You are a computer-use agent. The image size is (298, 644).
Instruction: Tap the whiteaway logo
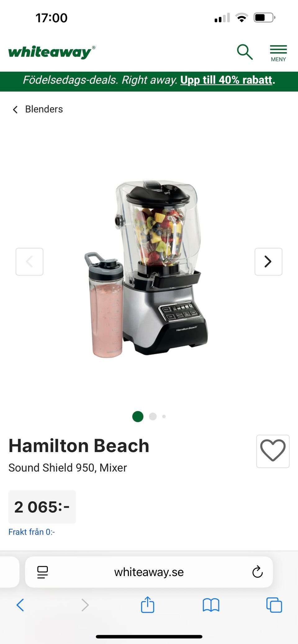(52, 52)
